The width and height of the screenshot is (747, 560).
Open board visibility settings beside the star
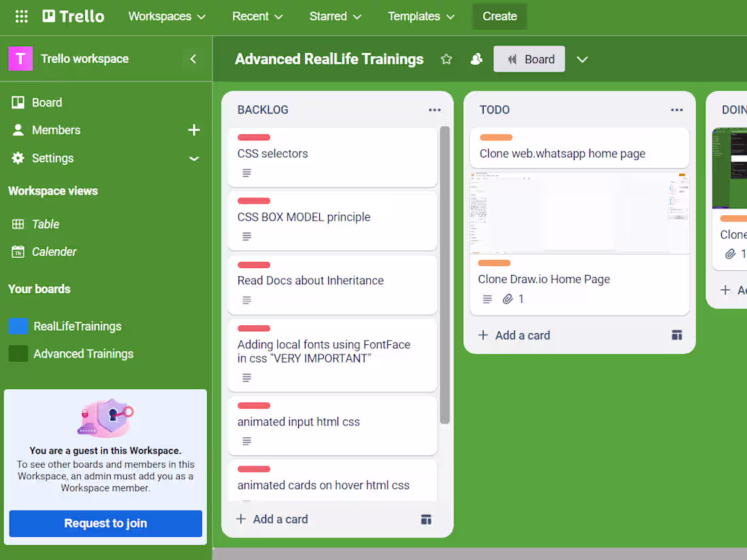coord(477,59)
